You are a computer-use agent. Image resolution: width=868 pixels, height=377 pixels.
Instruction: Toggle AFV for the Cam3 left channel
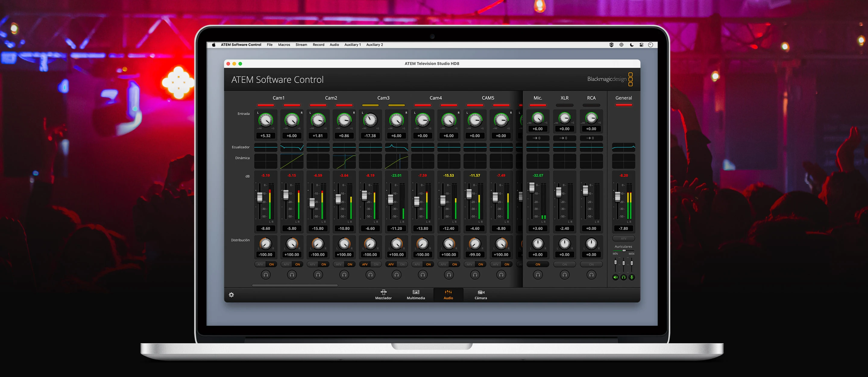coord(365,265)
